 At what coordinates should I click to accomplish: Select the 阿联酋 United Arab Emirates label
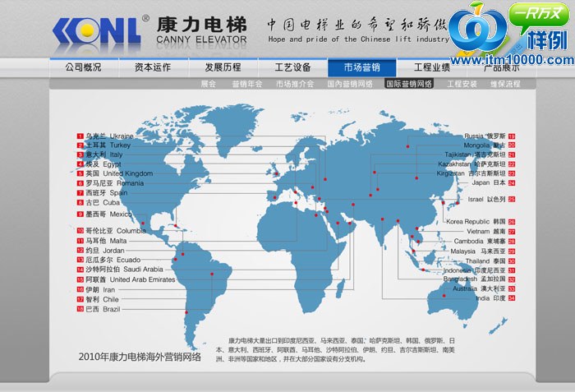(130, 279)
